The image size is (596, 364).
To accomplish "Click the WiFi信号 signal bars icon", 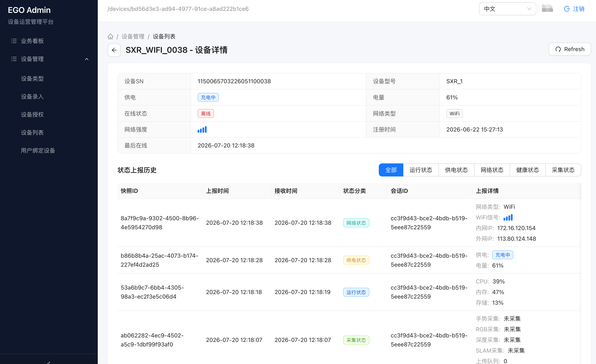I will [508, 217].
